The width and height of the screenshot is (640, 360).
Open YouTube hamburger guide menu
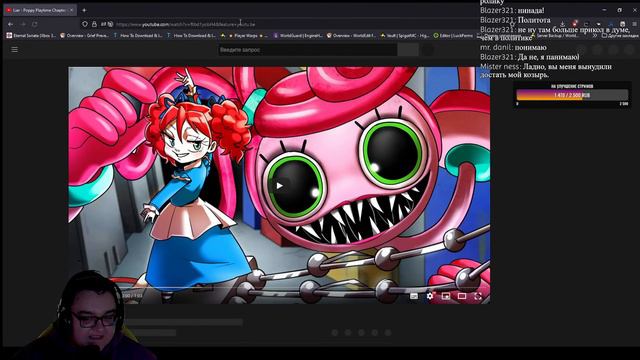pyautogui.click(x=15, y=49)
